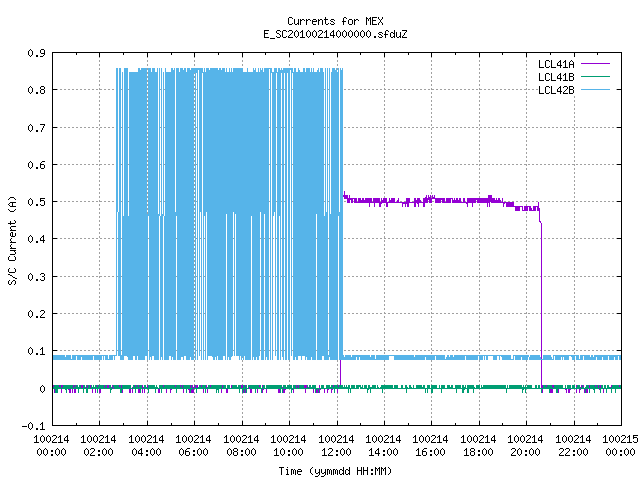640x480 pixels.
Task: Click the LCL41A legend label
Action: click(x=556, y=64)
